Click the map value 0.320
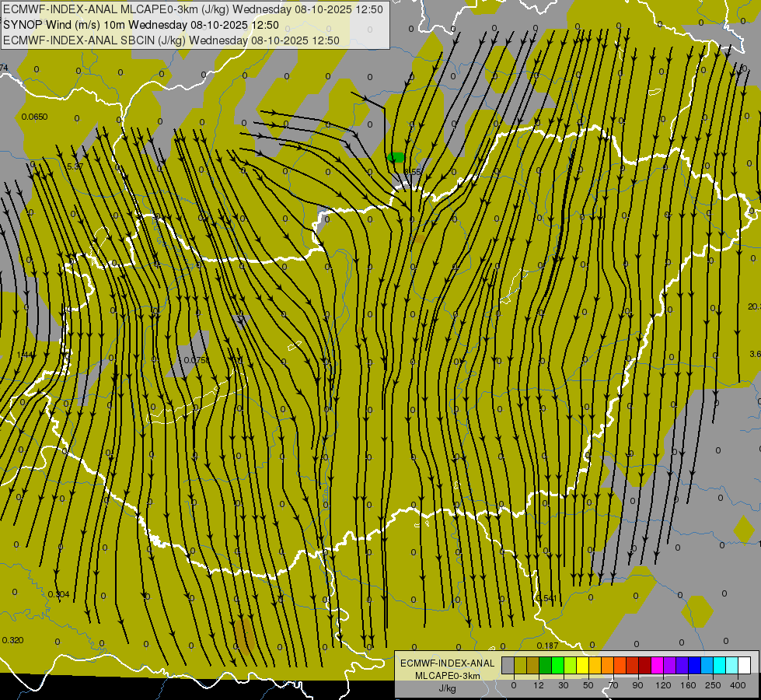 pyautogui.click(x=12, y=640)
